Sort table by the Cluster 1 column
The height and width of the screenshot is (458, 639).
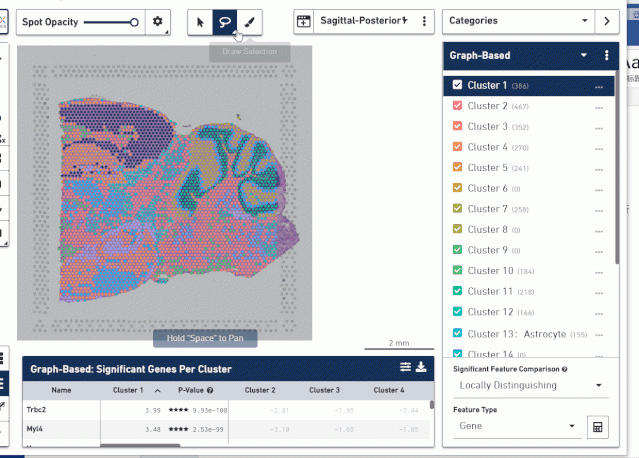128,390
